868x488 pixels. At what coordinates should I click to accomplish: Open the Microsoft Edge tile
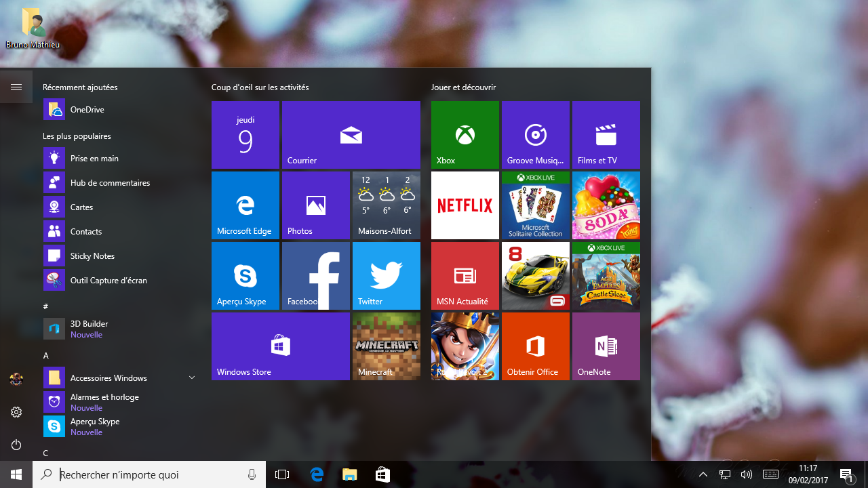[x=245, y=205]
